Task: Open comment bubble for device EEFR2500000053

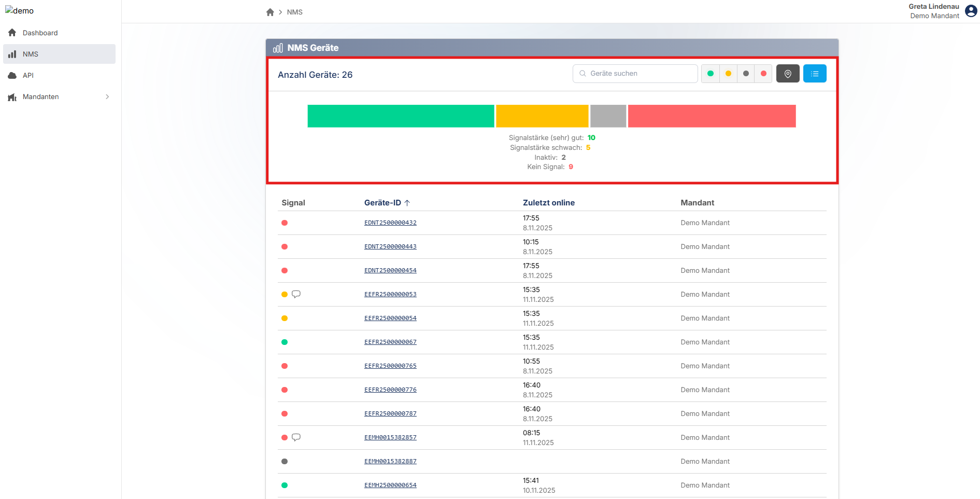Action: tap(296, 294)
